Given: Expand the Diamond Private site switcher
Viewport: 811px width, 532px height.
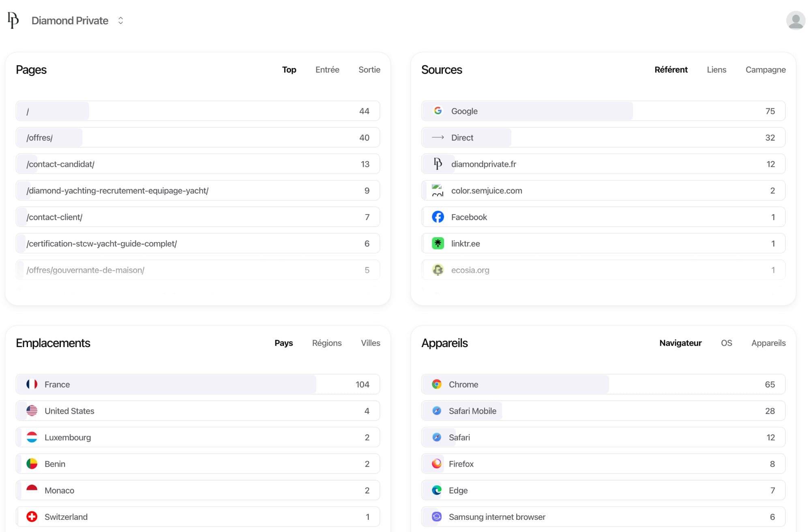Looking at the screenshot, I should coord(120,21).
